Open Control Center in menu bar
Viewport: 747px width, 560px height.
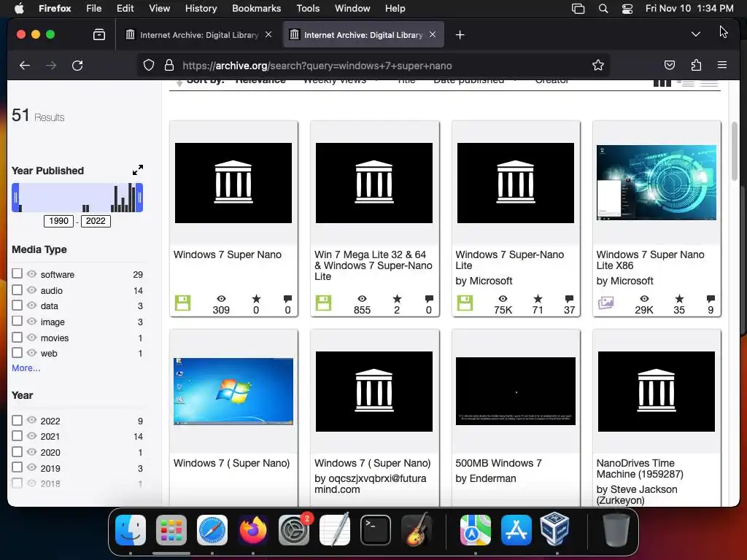point(627,9)
